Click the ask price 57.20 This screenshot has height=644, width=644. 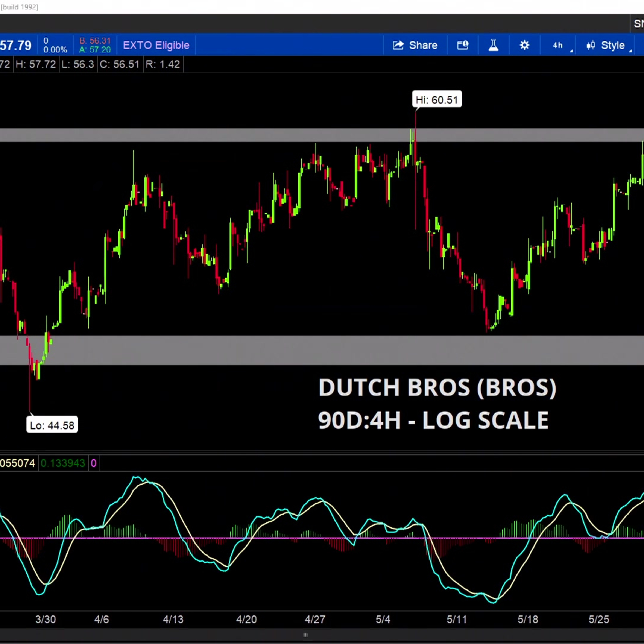pyautogui.click(x=95, y=50)
